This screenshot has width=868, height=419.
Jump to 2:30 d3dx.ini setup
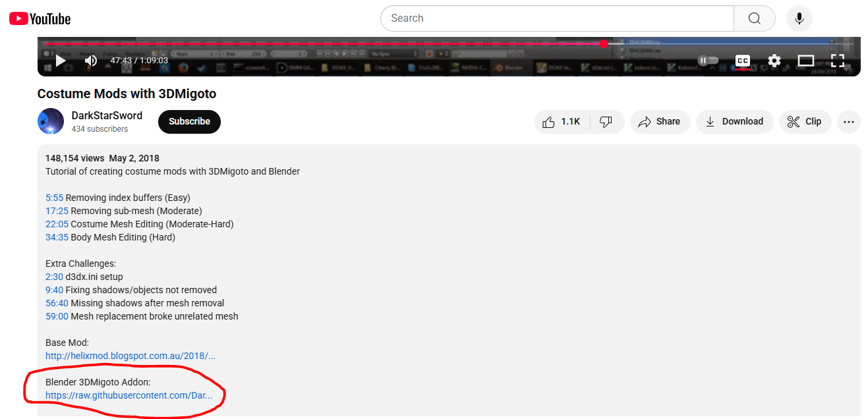pos(54,277)
